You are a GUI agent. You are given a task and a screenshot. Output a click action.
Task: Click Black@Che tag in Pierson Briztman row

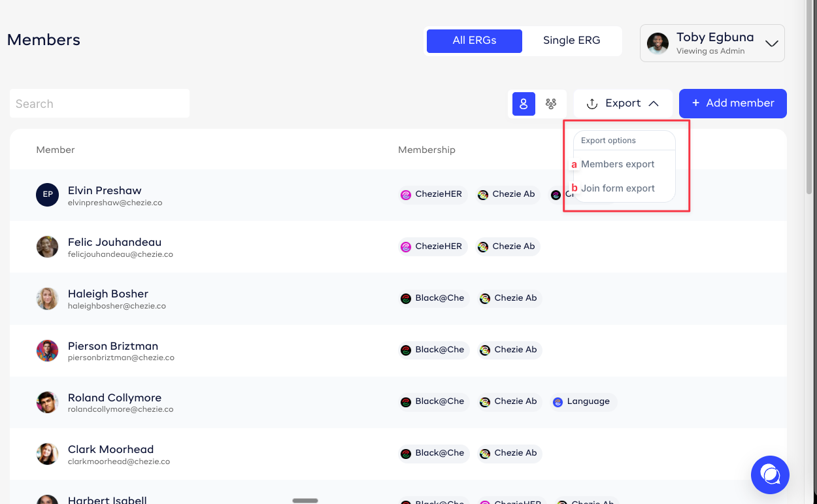[x=434, y=350]
